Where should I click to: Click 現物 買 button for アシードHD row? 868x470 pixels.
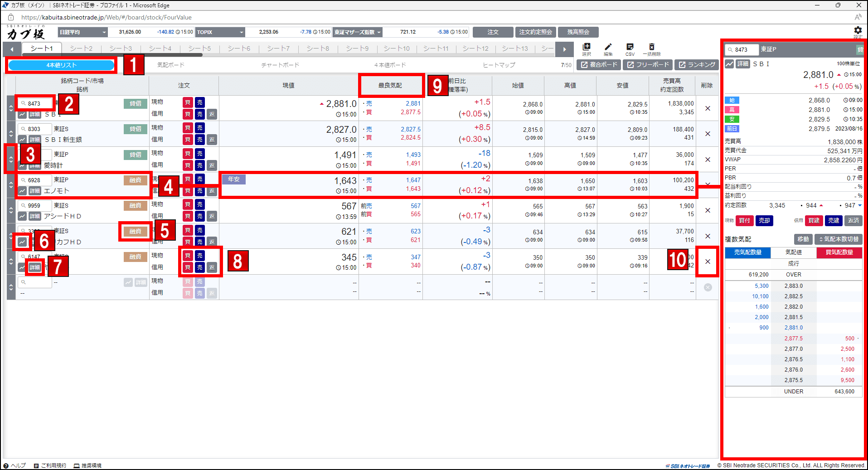188,204
